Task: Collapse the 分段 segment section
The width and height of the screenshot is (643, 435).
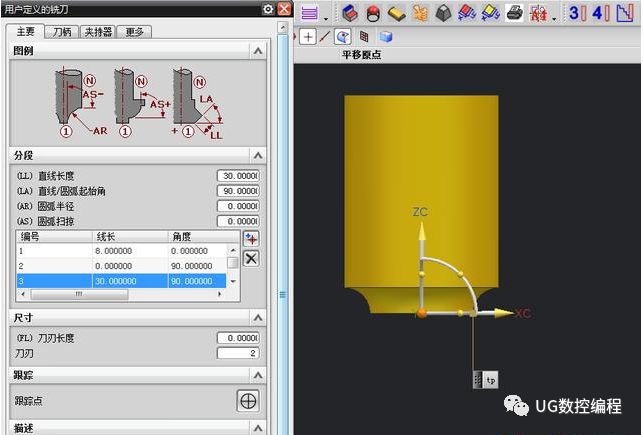Action: tap(258, 155)
